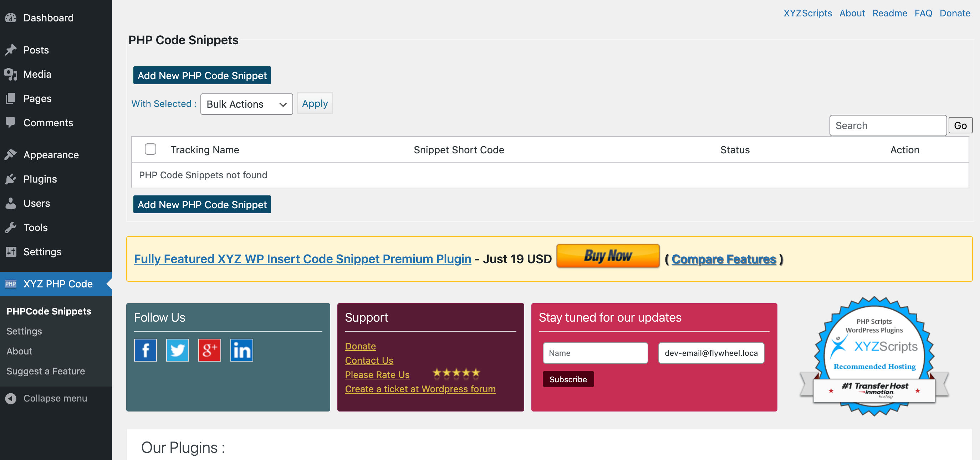Click the snippet Search input field

coord(888,126)
